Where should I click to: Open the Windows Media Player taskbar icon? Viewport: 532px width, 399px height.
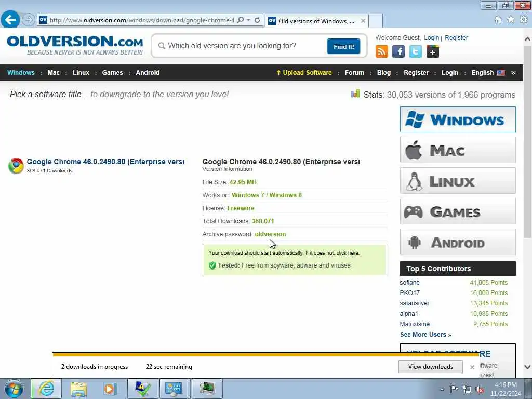coord(110,389)
